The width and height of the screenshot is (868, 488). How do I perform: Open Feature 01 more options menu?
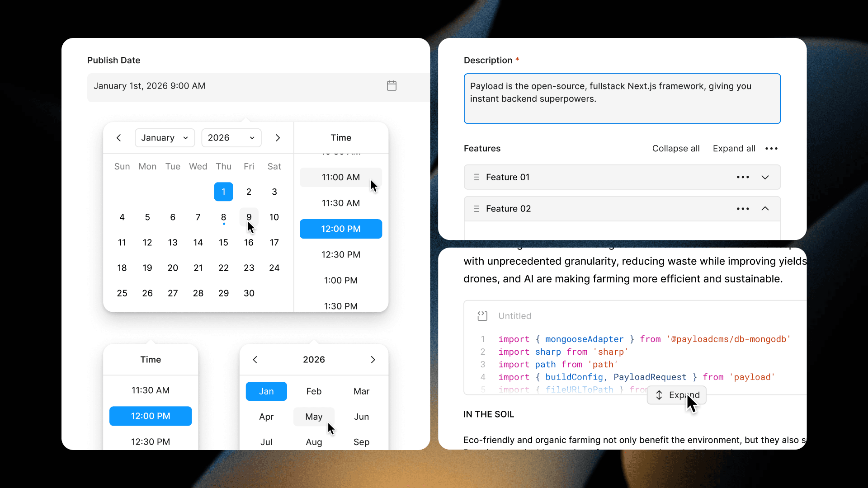tap(743, 178)
